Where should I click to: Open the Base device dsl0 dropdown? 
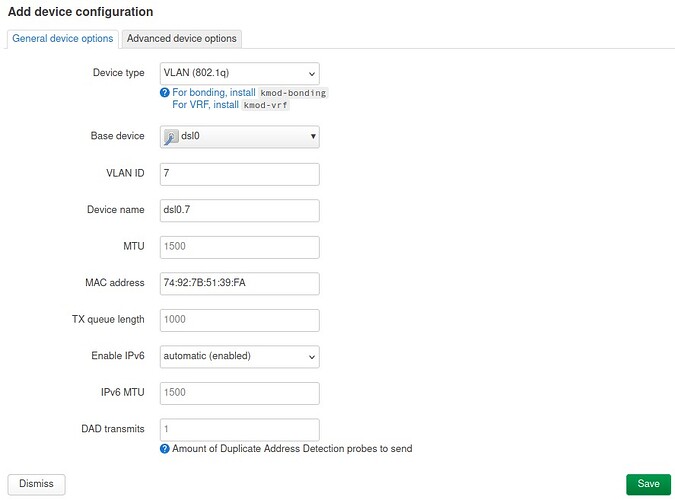pyautogui.click(x=239, y=137)
